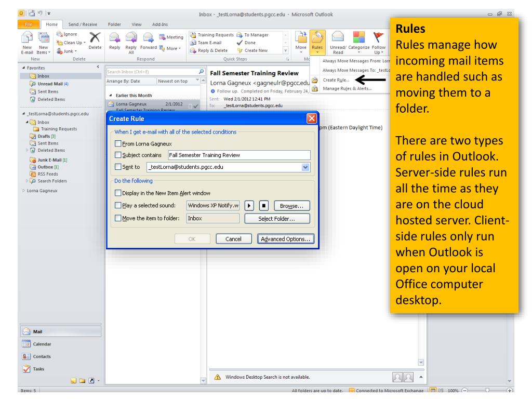
Task: Click the Forward icon
Action: [x=148, y=37]
